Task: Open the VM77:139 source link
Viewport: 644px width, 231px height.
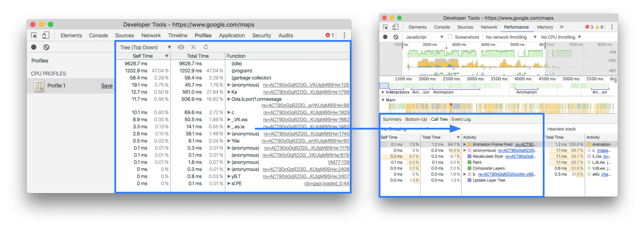Action: tap(338, 162)
